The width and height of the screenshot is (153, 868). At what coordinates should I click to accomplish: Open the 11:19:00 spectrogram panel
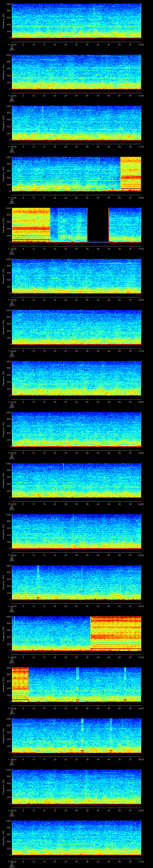coord(76,276)
